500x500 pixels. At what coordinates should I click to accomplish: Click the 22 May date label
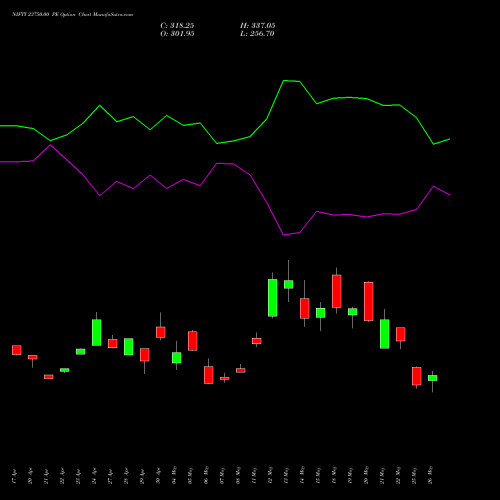[x=398, y=475]
